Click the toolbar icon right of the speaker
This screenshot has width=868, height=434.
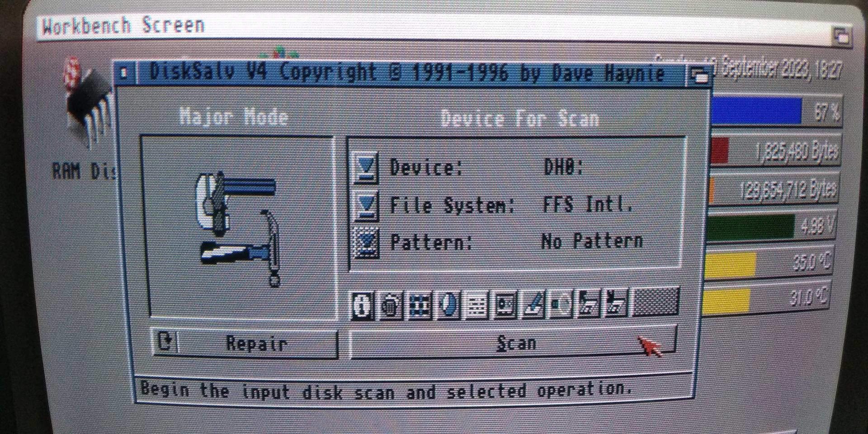click(x=589, y=303)
